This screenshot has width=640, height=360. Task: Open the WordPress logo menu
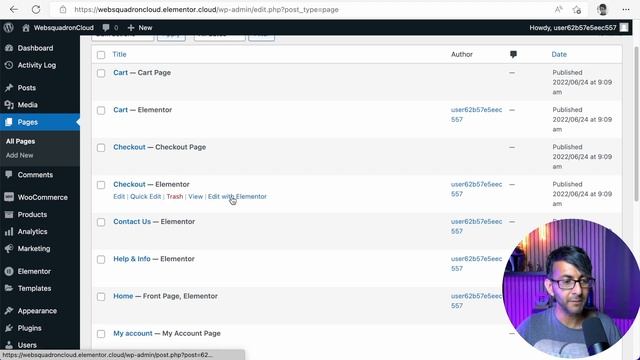pos(9,28)
